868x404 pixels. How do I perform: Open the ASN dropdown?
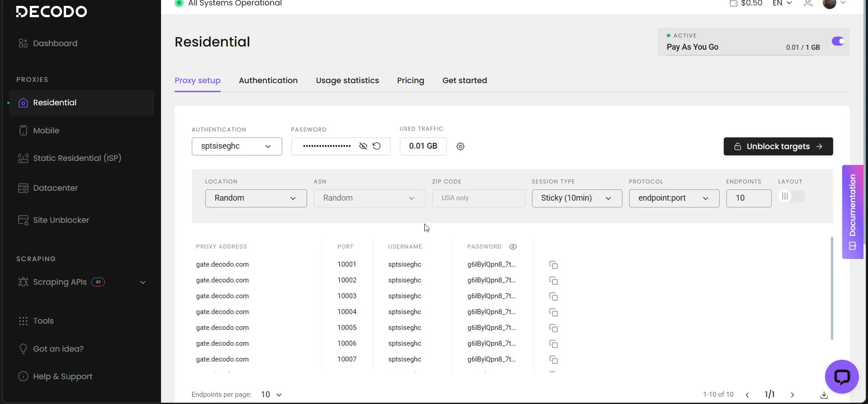pos(370,198)
